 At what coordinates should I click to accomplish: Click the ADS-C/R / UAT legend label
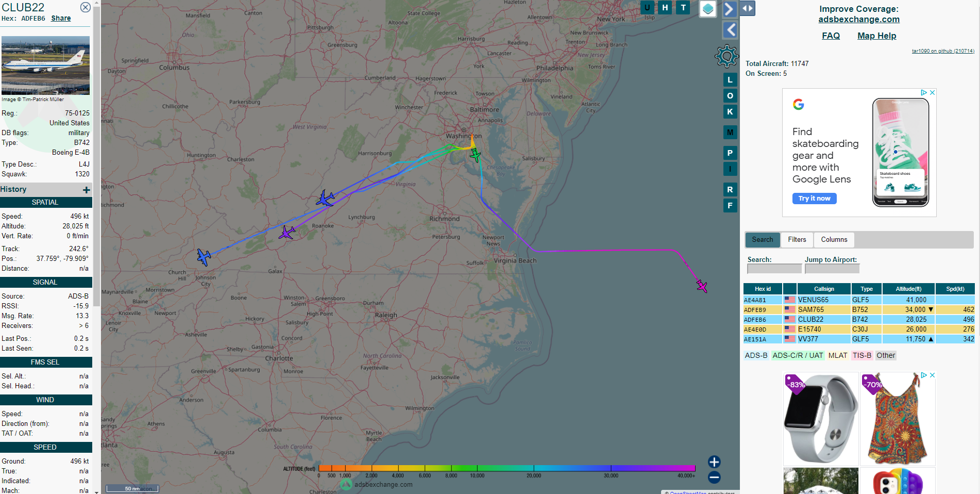coord(798,355)
